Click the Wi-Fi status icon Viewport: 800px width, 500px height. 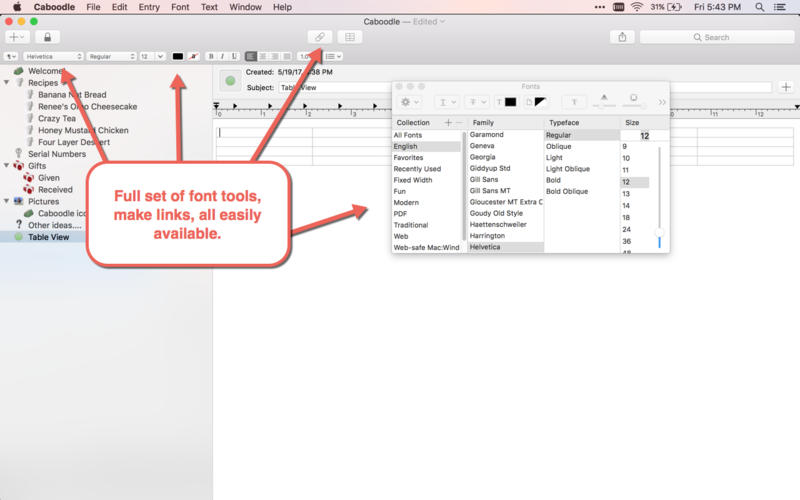[637, 7]
